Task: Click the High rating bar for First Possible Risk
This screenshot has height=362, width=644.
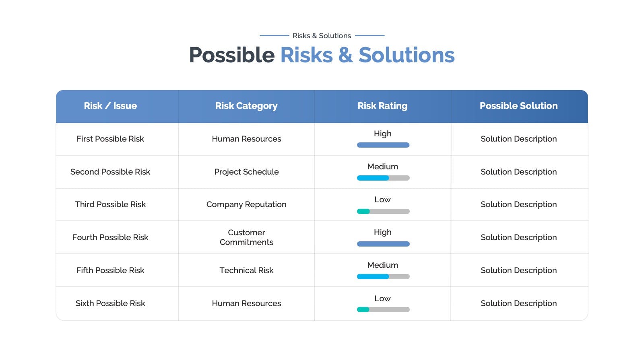Action: click(x=383, y=145)
